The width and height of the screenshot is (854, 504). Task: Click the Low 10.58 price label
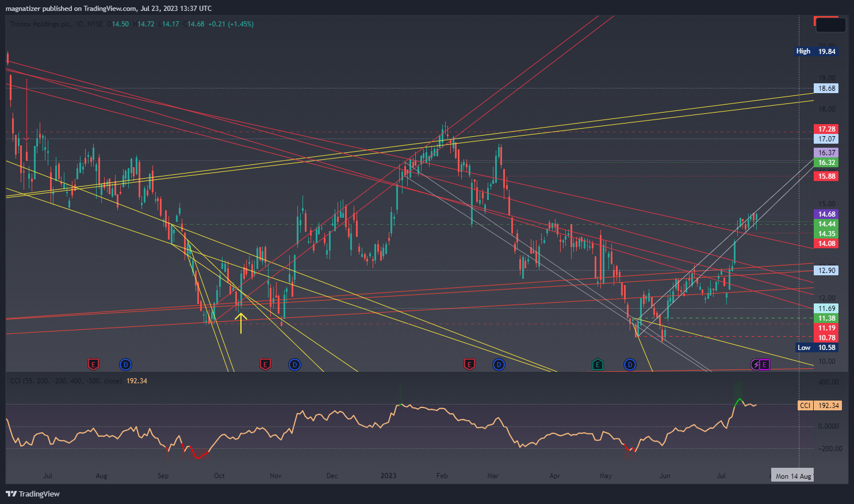(817, 348)
